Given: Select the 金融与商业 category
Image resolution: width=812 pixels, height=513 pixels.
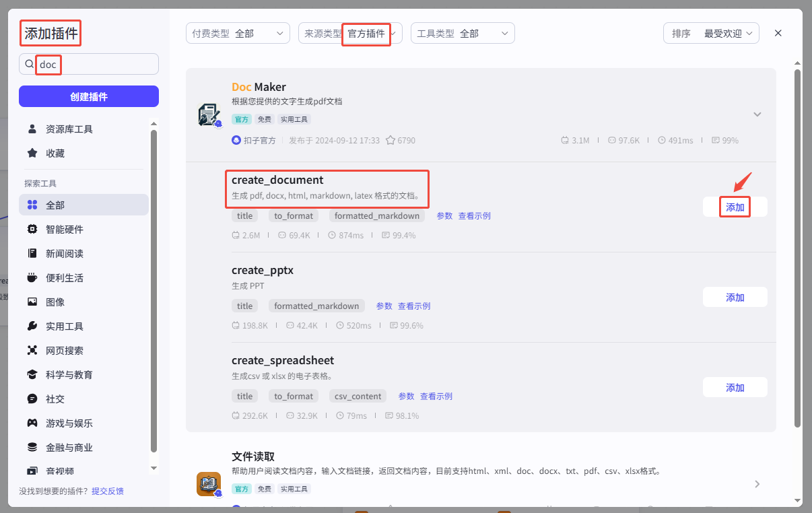Looking at the screenshot, I should [69, 448].
